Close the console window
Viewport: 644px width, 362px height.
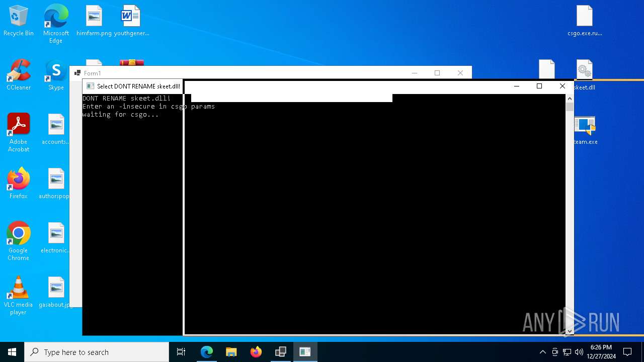tap(562, 86)
